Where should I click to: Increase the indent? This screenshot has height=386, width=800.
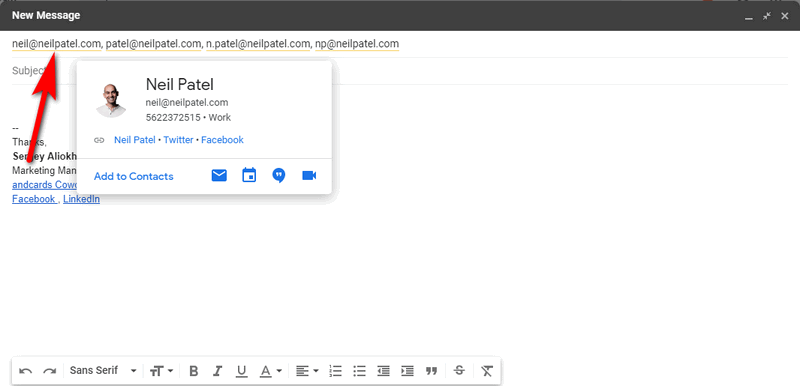[407, 371]
